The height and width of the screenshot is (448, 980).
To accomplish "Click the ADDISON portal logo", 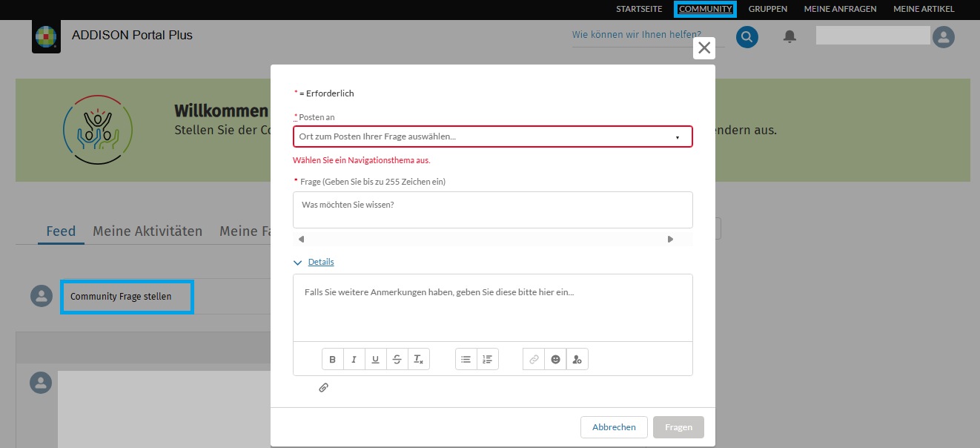I will [x=46, y=36].
